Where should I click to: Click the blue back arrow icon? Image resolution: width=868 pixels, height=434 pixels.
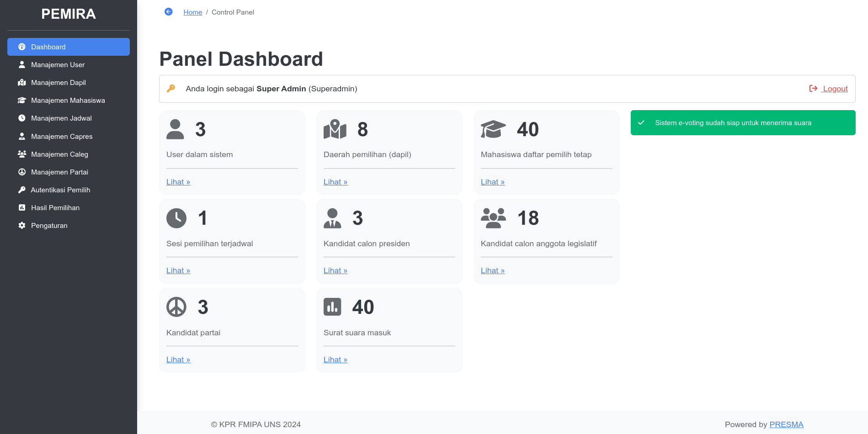pyautogui.click(x=169, y=12)
